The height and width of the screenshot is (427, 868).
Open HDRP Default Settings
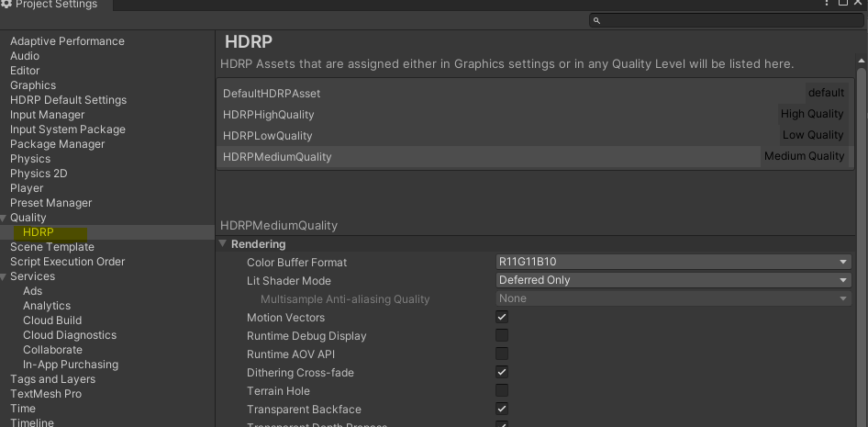tap(68, 100)
